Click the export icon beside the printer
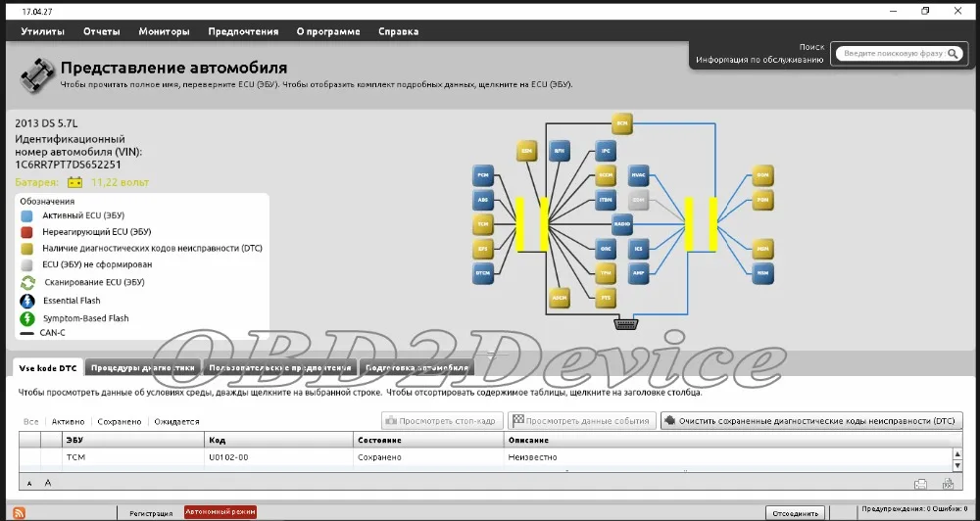The width and height of the screenshot is (980, 521). coord(948,484)
